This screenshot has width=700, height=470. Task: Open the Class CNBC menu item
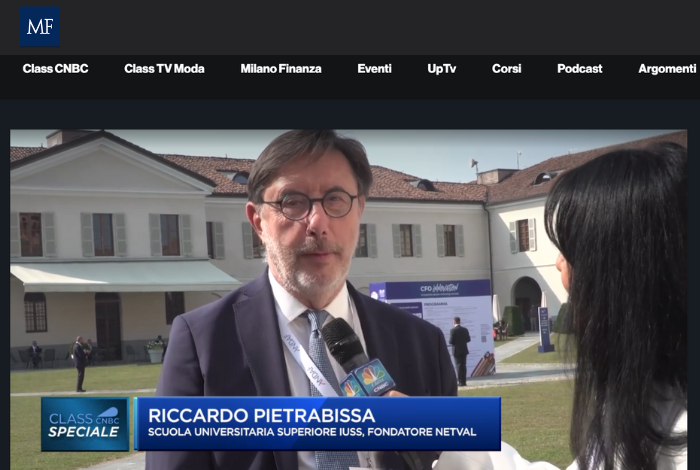(55, 69)
